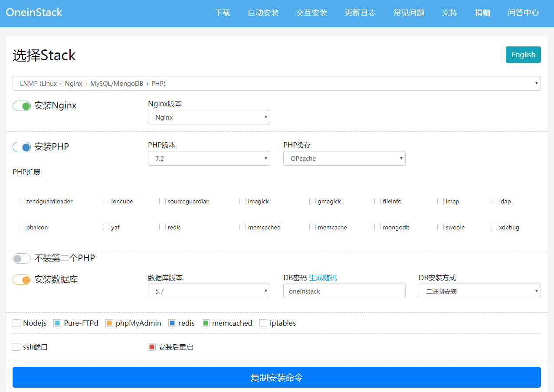Go to 常见问题 in the navbar

point(409,13)
